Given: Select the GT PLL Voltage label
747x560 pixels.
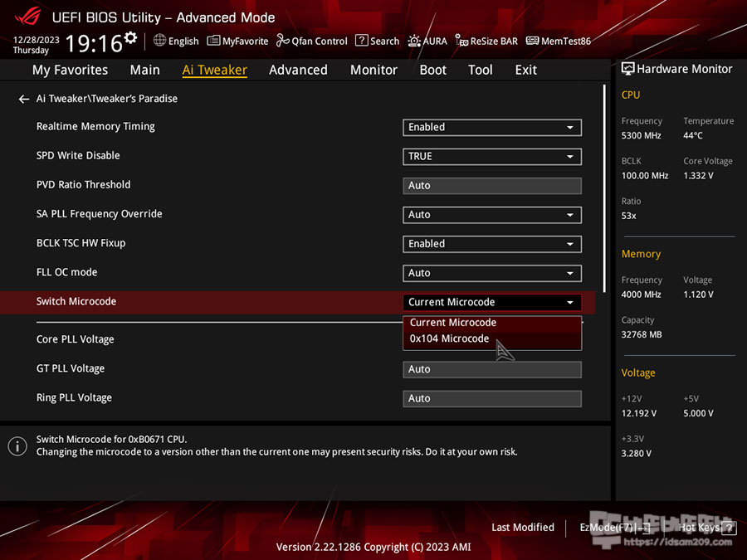Looking at the screenshot, I should (71, 368).
